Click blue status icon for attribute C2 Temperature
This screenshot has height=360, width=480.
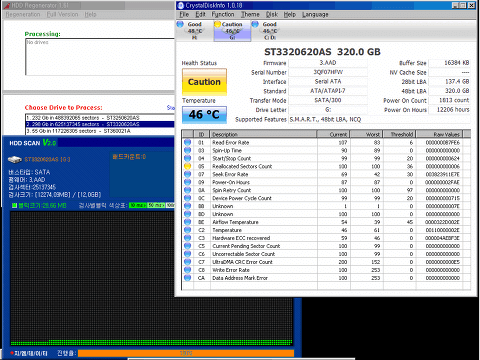point(188,230)
